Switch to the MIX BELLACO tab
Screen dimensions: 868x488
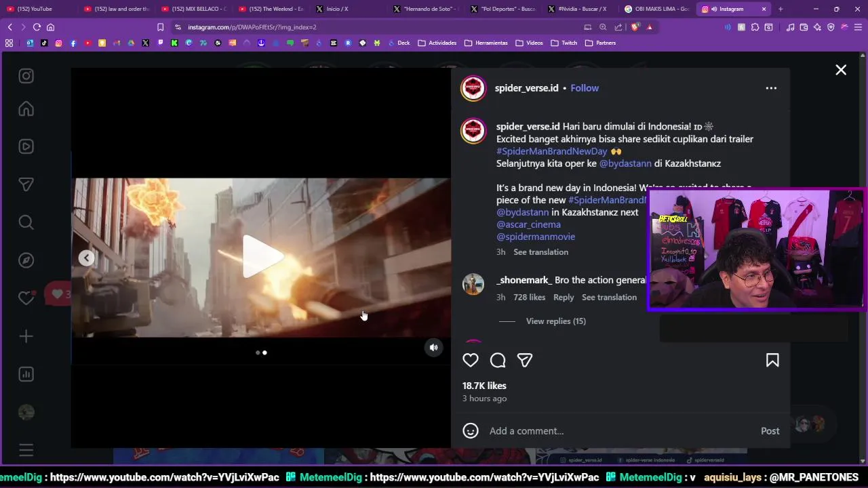click(x=195, y=9)
